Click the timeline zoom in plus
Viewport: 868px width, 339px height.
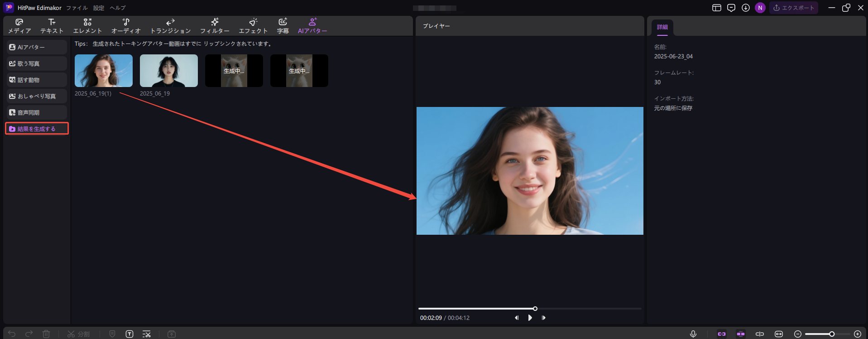coord(858,334)
